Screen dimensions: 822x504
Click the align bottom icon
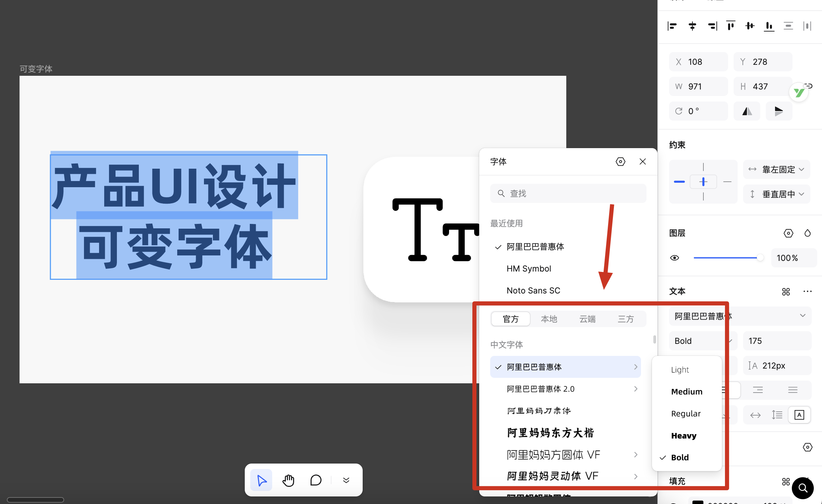[x=769, y=26]
